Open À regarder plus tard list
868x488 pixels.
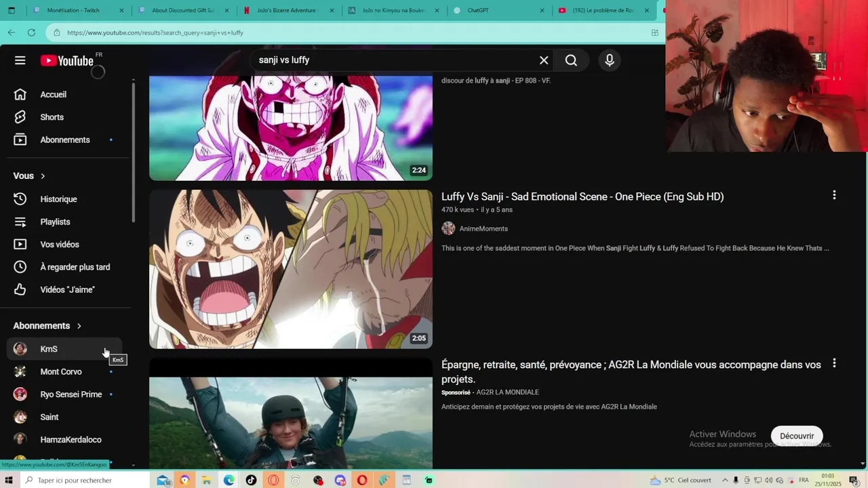(68, 267)
